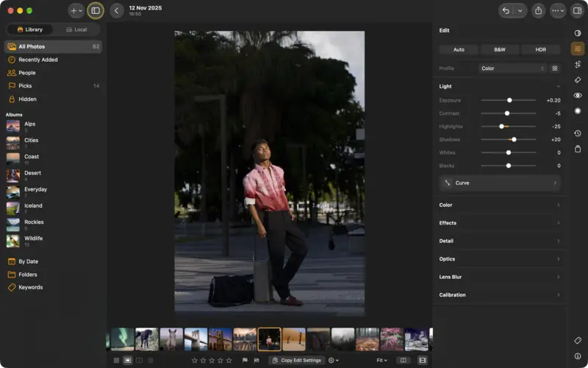This screenshot has height=368, width=588.
Task: Toggle the right sidebar panel
Action: pos(577,10)
